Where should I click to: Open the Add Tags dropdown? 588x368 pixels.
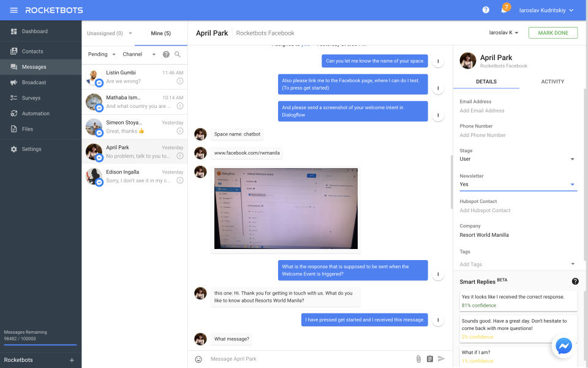(x=518, y=264)
